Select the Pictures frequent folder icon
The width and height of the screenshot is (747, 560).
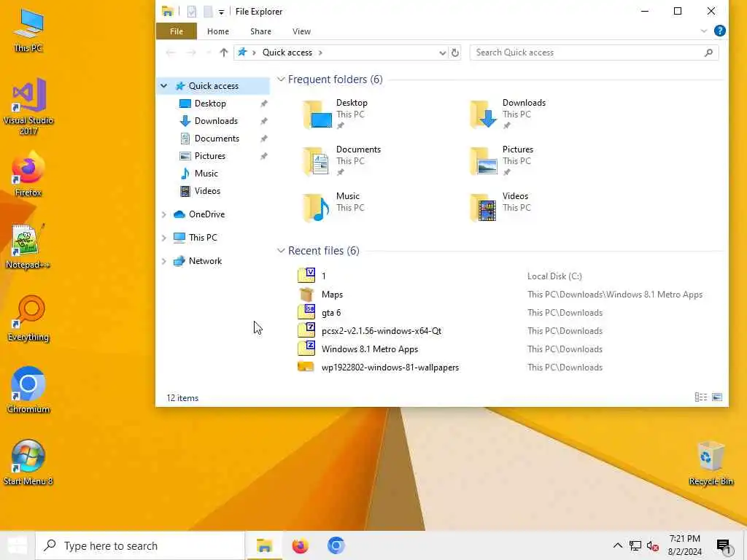(x=484, y=161)
